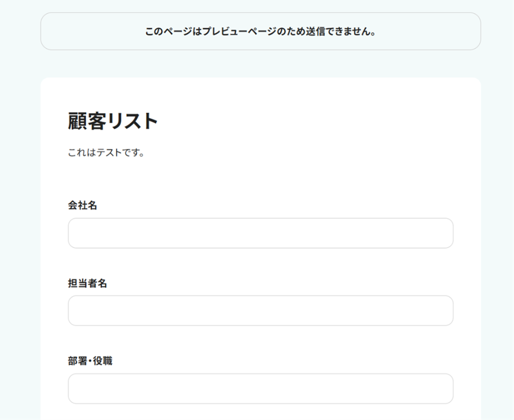Place cursor in contact person name box
Viewport: 514px width, 420px height.
(x=261, y=310)
